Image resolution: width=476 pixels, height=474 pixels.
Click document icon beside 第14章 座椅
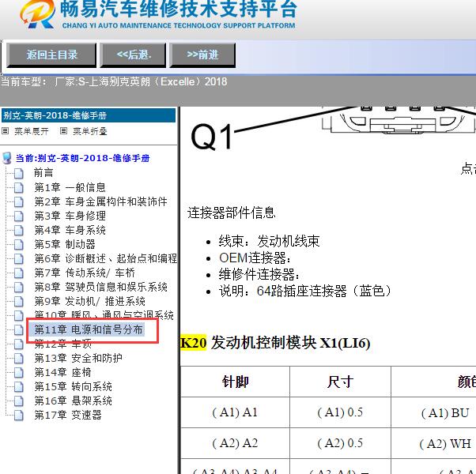point(19,373)
